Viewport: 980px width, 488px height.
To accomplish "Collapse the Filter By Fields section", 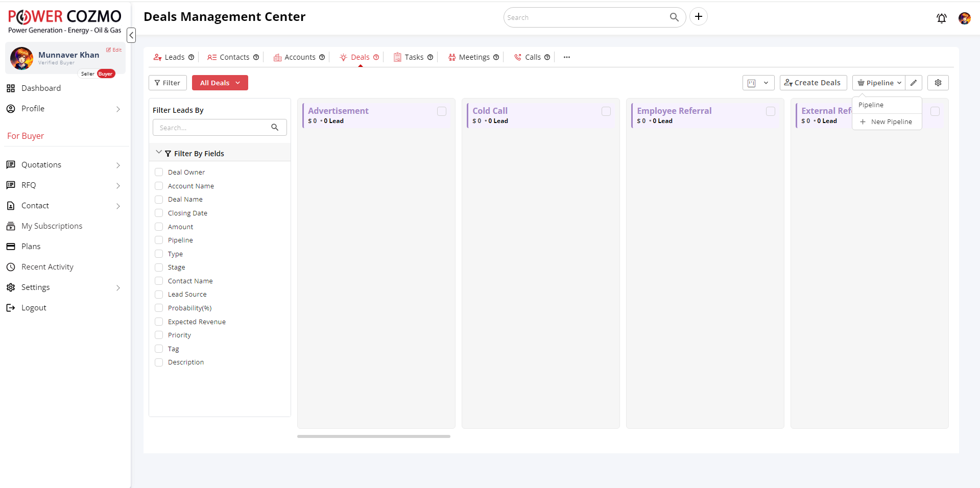I will (159, 153).
